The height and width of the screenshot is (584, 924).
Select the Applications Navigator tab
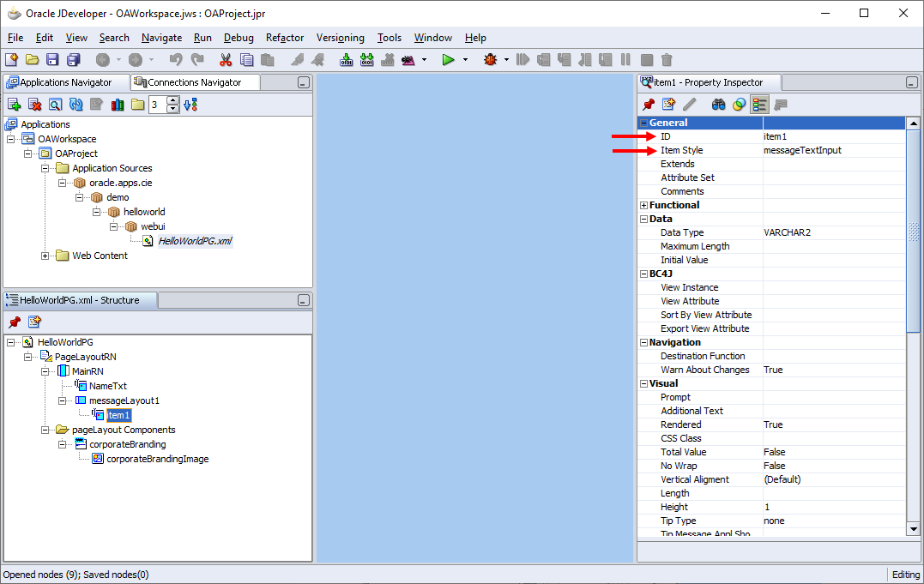[x=65, y=82]
